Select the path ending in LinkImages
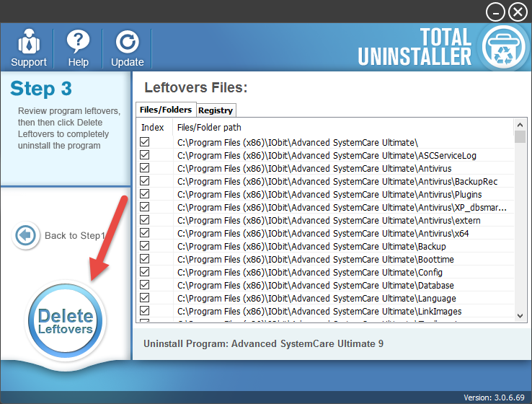 pos(319,312)
